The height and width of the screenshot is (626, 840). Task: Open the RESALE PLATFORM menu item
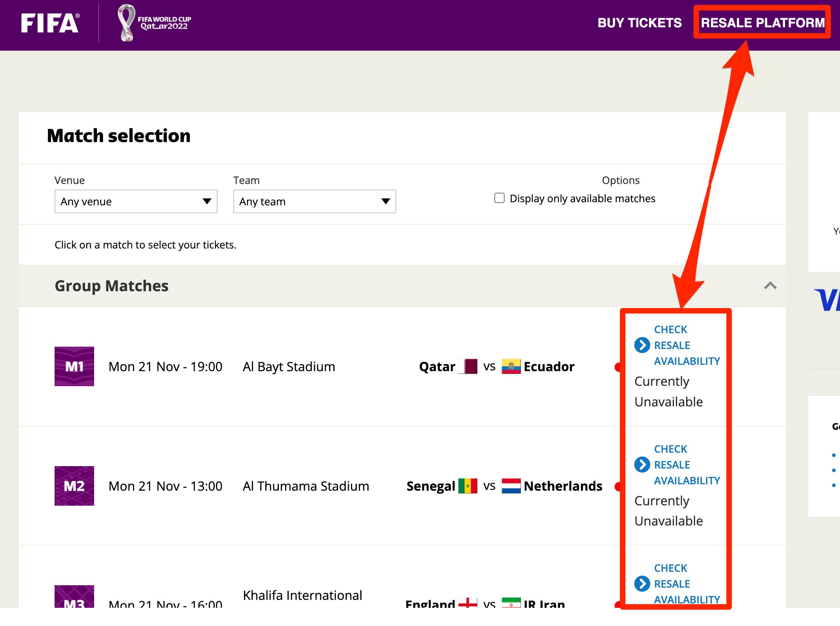762,23
